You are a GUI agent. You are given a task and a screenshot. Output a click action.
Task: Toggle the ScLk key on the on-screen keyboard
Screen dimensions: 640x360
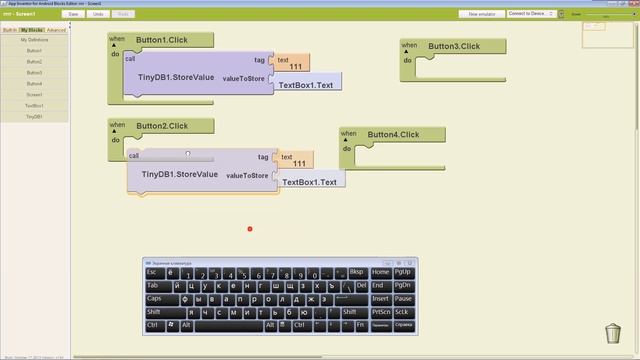(404, 313)
